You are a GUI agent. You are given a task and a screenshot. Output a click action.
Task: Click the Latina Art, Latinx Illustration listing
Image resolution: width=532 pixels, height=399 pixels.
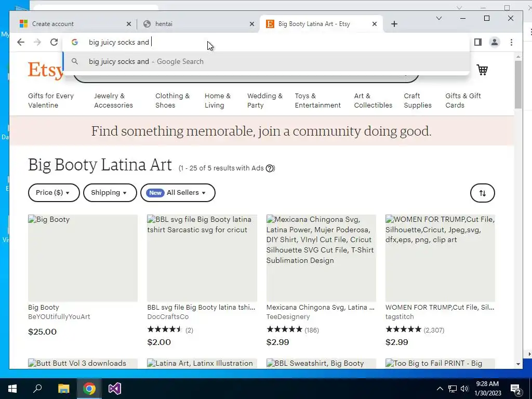[202, 363]
